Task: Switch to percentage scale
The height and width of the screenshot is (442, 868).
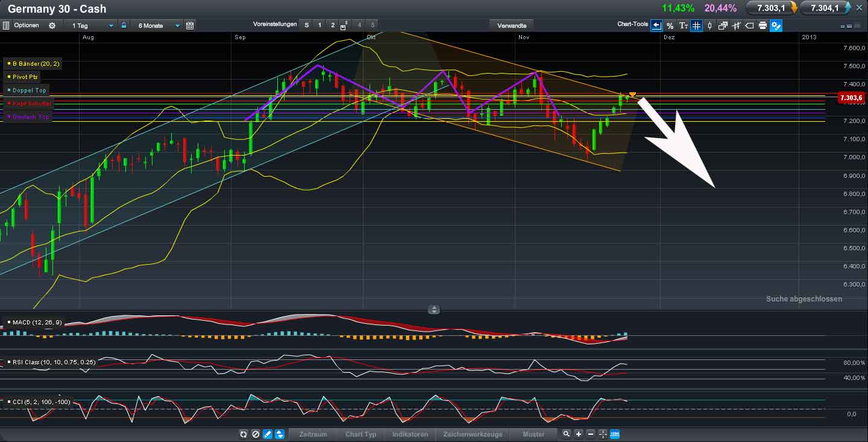Action: coord(670,25)
